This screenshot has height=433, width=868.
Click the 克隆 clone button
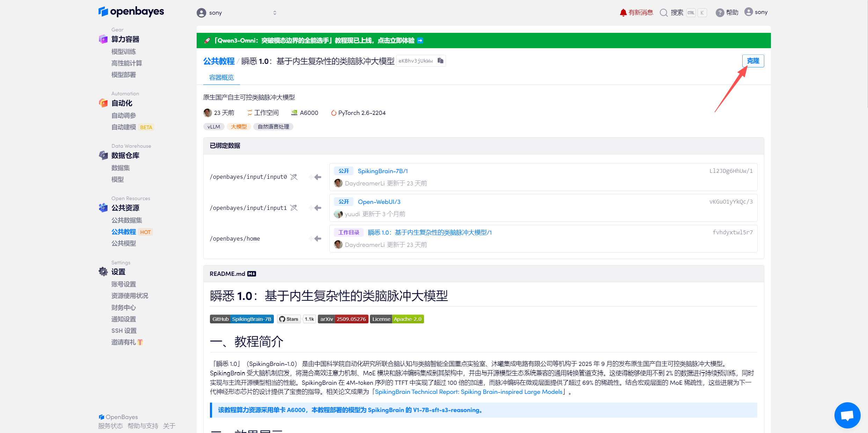point(753,61)
